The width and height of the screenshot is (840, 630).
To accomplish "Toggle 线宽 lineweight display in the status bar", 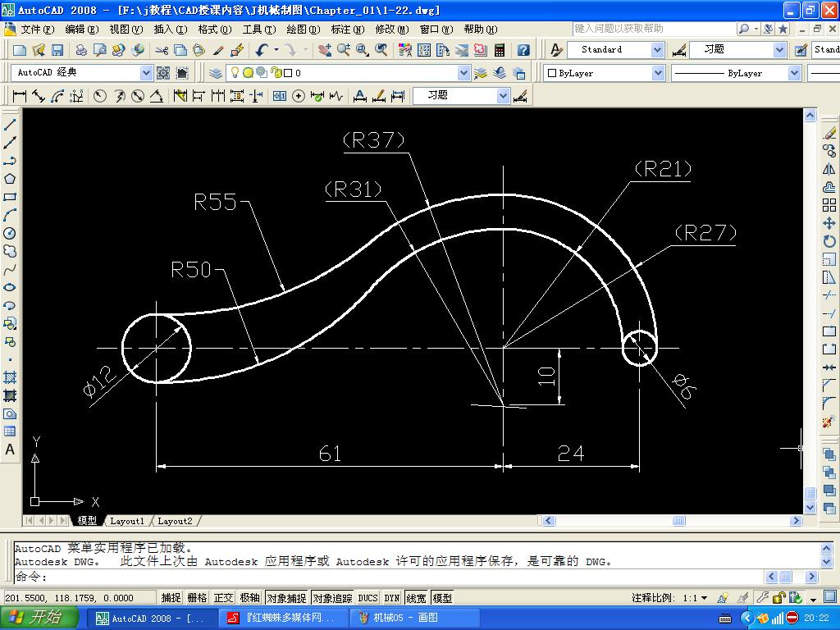I will [x=416, y=597].
